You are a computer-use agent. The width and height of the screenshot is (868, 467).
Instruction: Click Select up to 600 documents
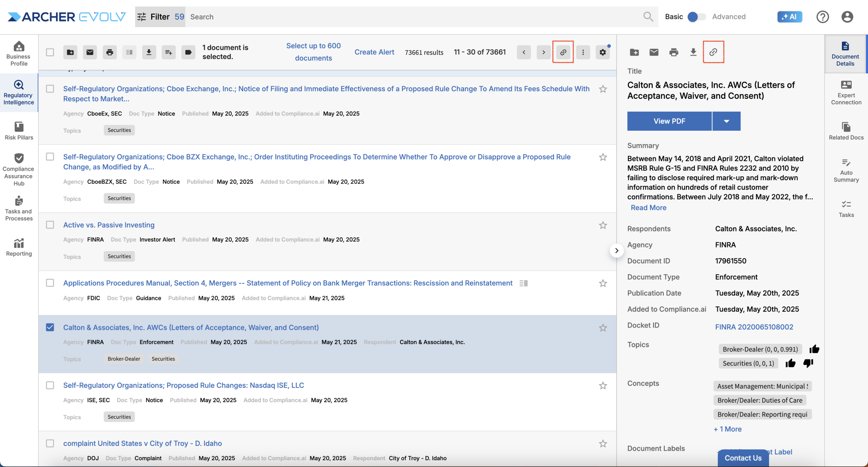313,52
